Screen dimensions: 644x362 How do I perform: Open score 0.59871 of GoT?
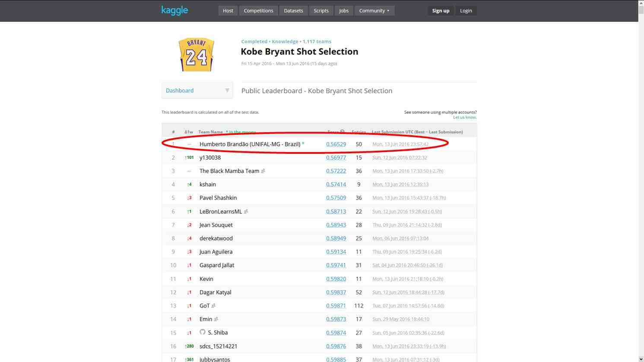click(336, 306)
